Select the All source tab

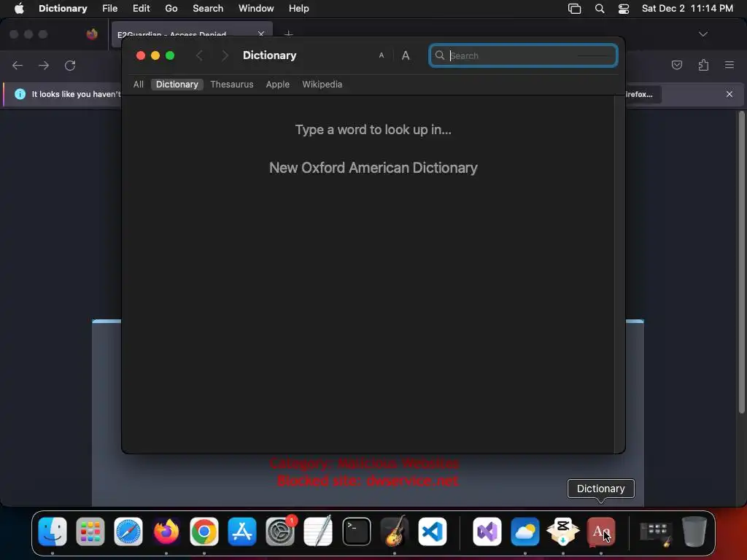[138, 85]
